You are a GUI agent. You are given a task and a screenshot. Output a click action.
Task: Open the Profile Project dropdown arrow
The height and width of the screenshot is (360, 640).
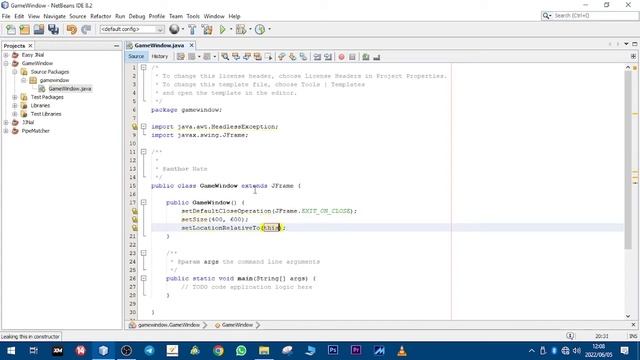(269, 29)
